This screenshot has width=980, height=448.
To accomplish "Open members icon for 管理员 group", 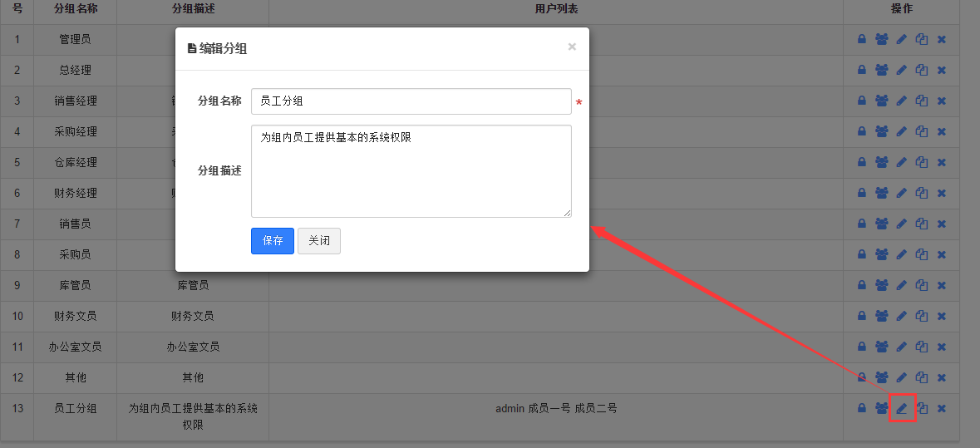I will 881,39.
